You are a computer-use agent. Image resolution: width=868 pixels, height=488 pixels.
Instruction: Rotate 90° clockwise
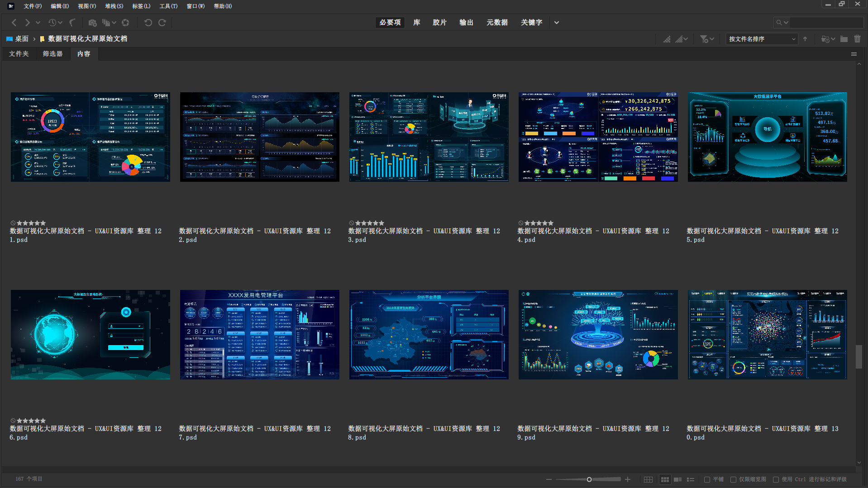coord(162,23)
